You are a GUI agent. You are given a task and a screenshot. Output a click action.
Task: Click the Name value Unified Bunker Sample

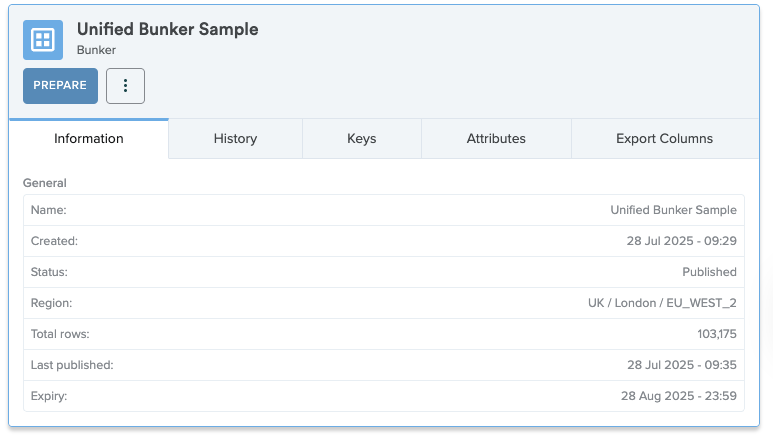click(x=673, y=210)
